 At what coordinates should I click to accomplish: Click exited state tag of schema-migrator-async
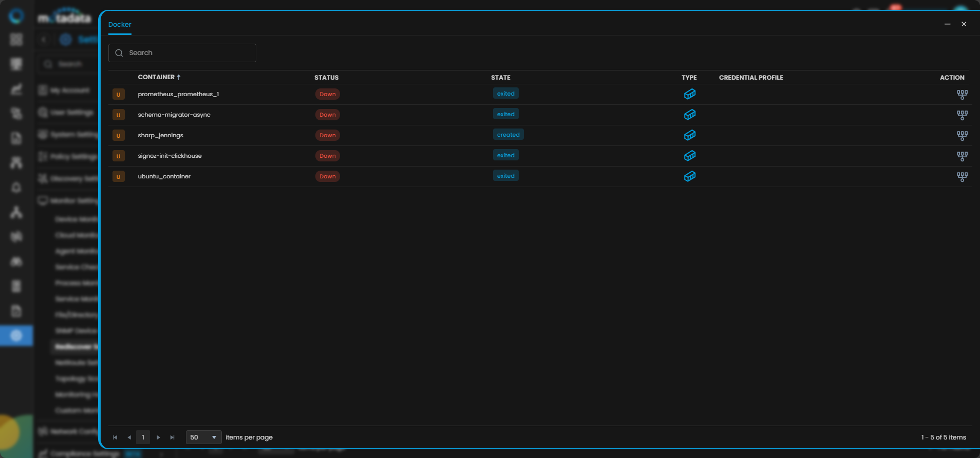(506, 114)
